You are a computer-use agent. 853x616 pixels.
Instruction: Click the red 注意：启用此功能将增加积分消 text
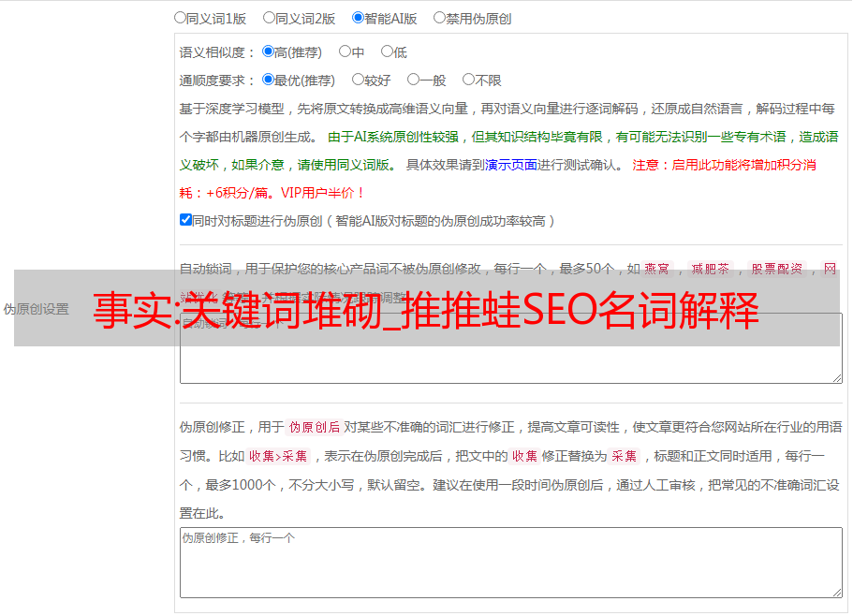[x=724, y=165]
